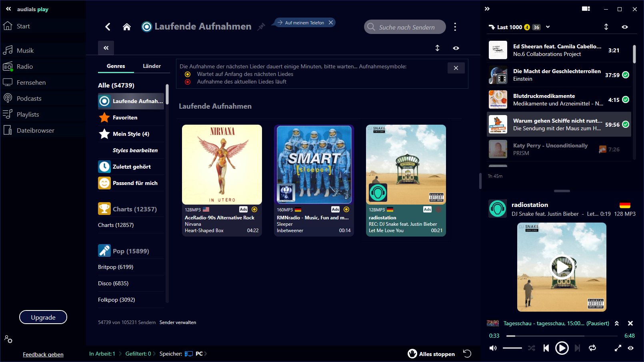
Task: Expand the Tagesschau now-playing bar
Action: pos(617,323)
